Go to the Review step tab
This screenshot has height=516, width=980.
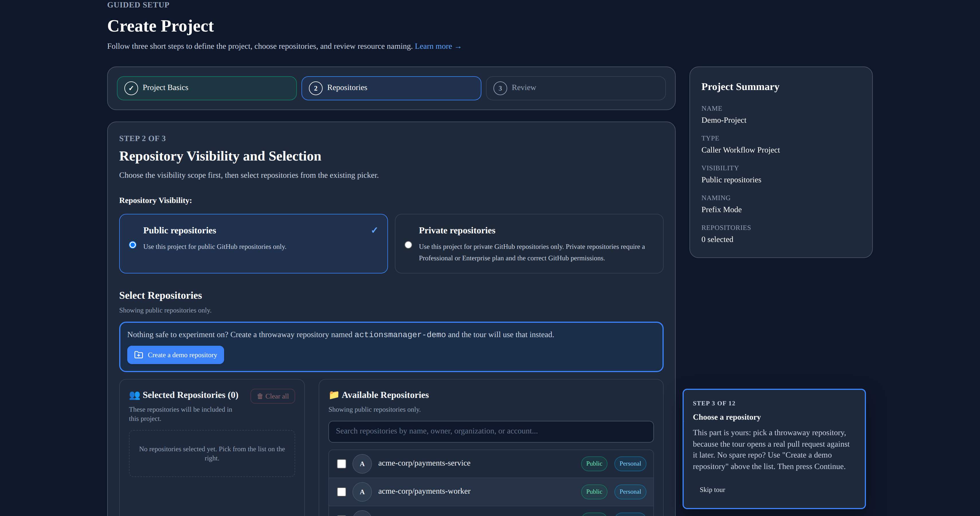576,88
